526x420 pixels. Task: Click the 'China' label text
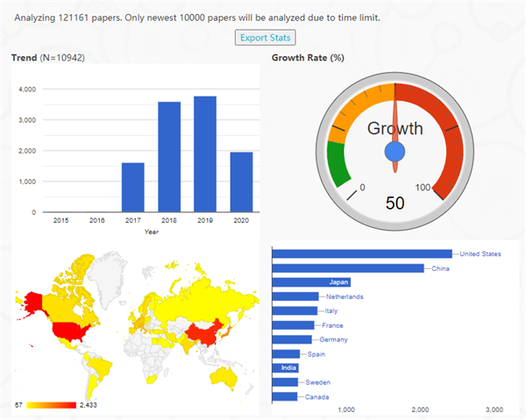click(440, 268)
